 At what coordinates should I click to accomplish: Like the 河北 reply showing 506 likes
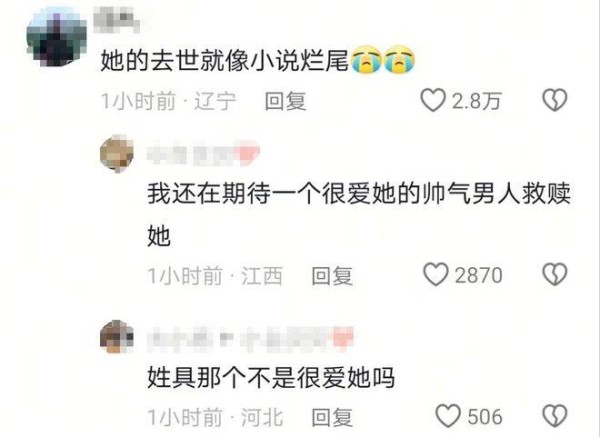pos(448,416)
